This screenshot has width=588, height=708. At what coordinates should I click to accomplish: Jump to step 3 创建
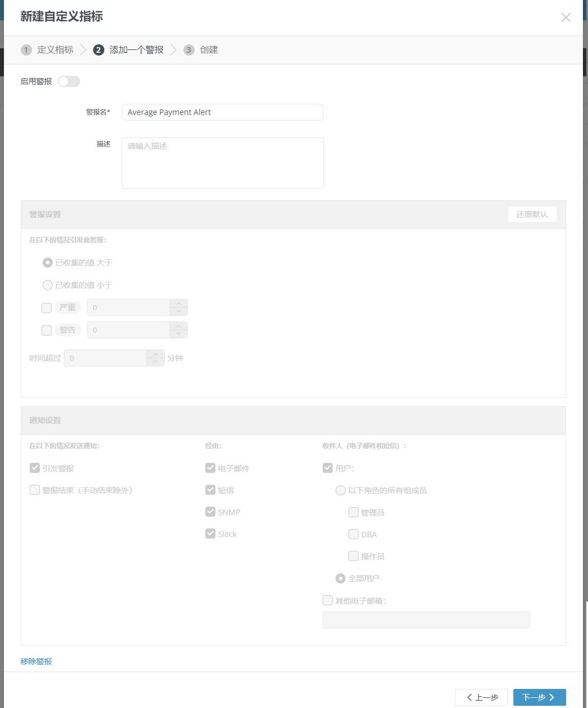click(201, 50)
